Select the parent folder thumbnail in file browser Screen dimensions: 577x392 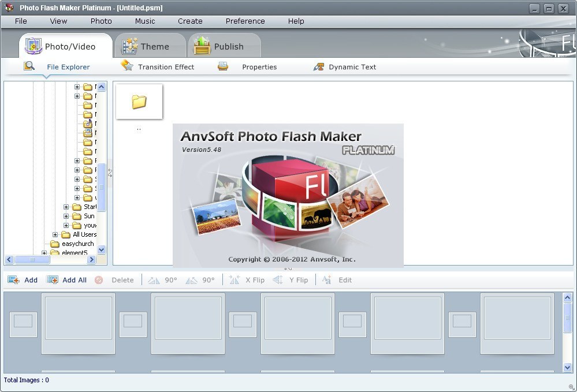coord(139,102)
